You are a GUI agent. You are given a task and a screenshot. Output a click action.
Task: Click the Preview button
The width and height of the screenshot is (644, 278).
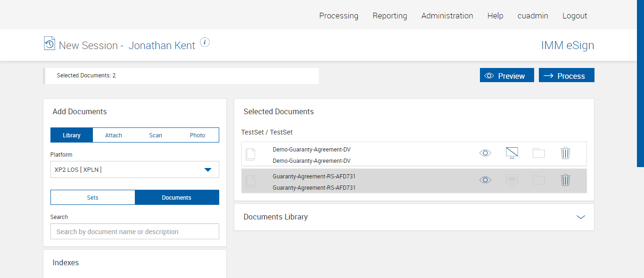click(507, 76)
